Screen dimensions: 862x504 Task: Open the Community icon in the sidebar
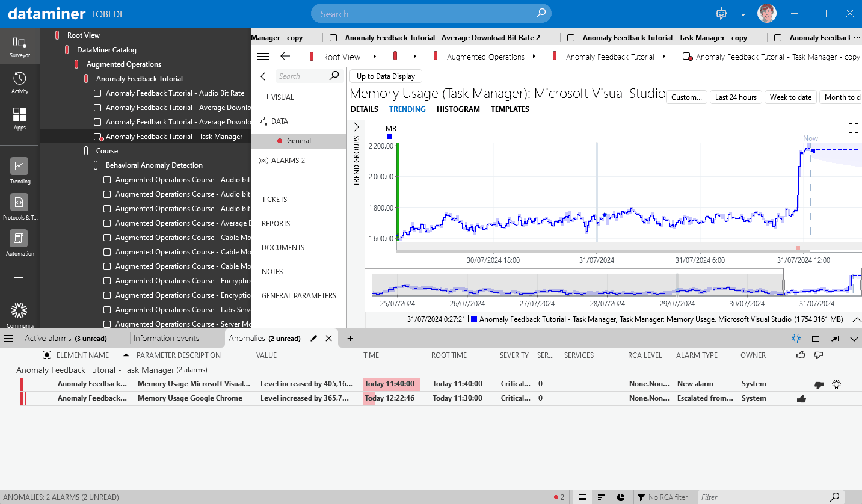[20, 312]
